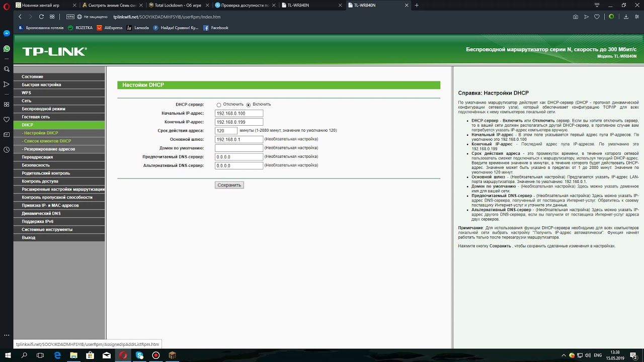Screen dimensions: 644x362
Task: Open the 'Родительский контроль' menu item
Action: 59,173
